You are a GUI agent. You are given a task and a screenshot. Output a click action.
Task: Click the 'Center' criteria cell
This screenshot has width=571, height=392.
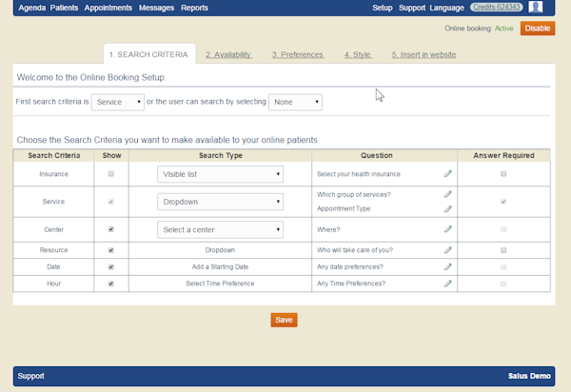click(53, 229)
